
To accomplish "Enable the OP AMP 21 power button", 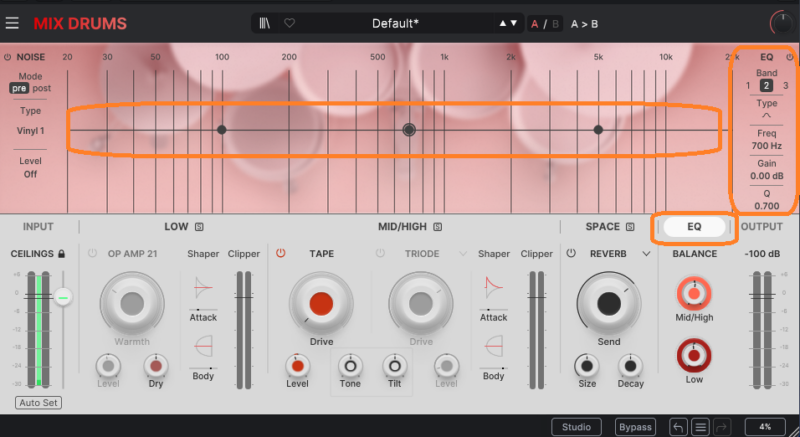I will 93,254.
